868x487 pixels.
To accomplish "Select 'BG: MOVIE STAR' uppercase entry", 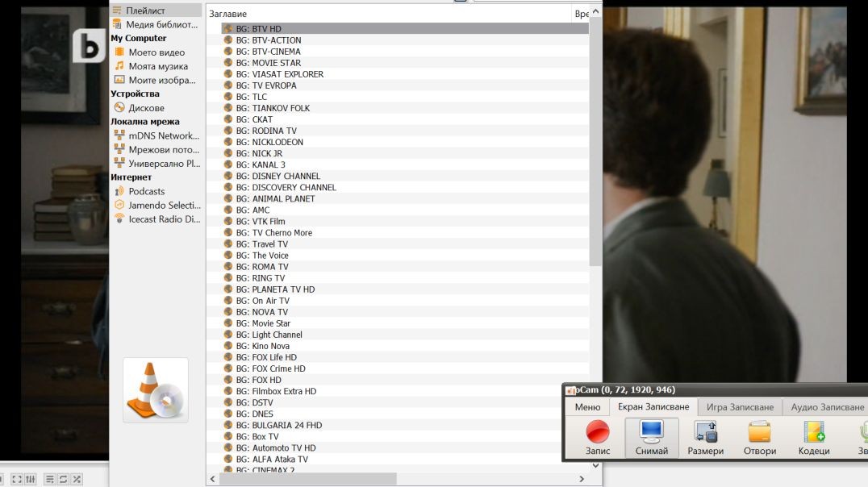I will point(405,63).
